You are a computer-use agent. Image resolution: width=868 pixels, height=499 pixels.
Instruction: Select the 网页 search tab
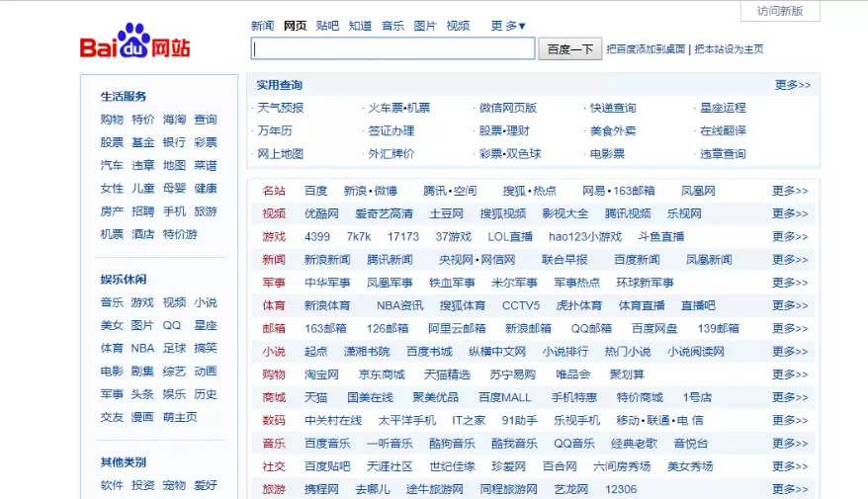pyautogui.click(x=295, y=26)
